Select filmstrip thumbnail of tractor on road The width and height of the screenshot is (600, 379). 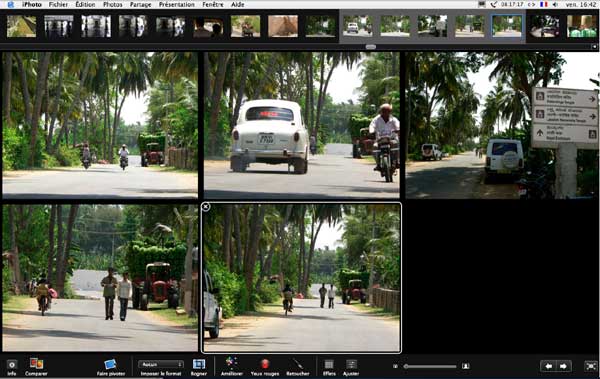pyautogui.click(x=245, y=26)
